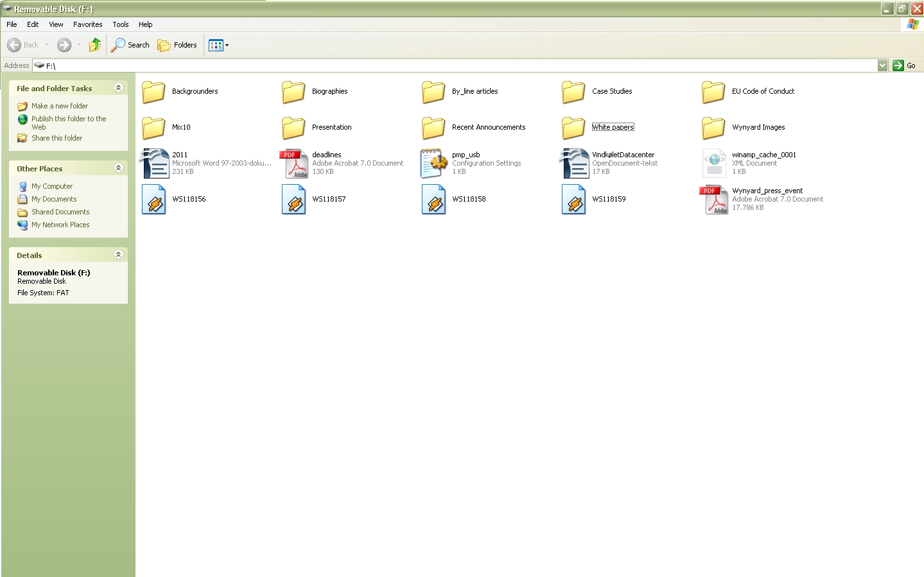924x577 pixels.
Task: Click the My Network Places link
Action: click(60, 225)
